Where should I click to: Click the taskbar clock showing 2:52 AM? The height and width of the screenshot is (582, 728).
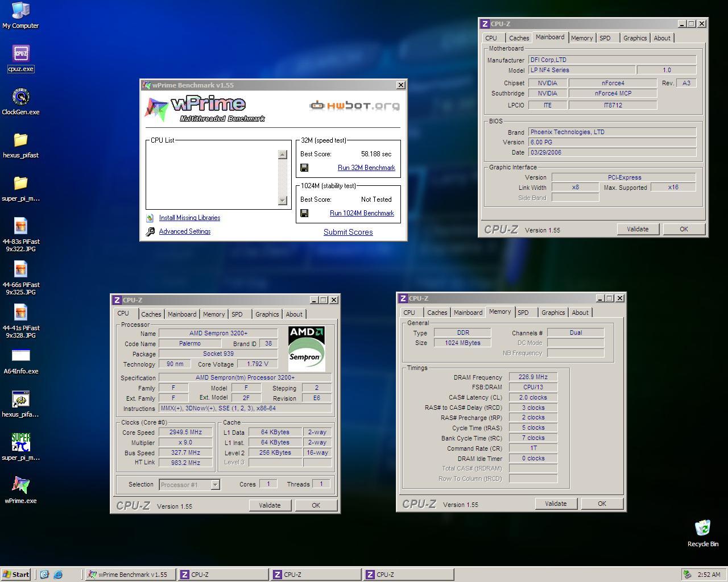click(x=709, y=575)
